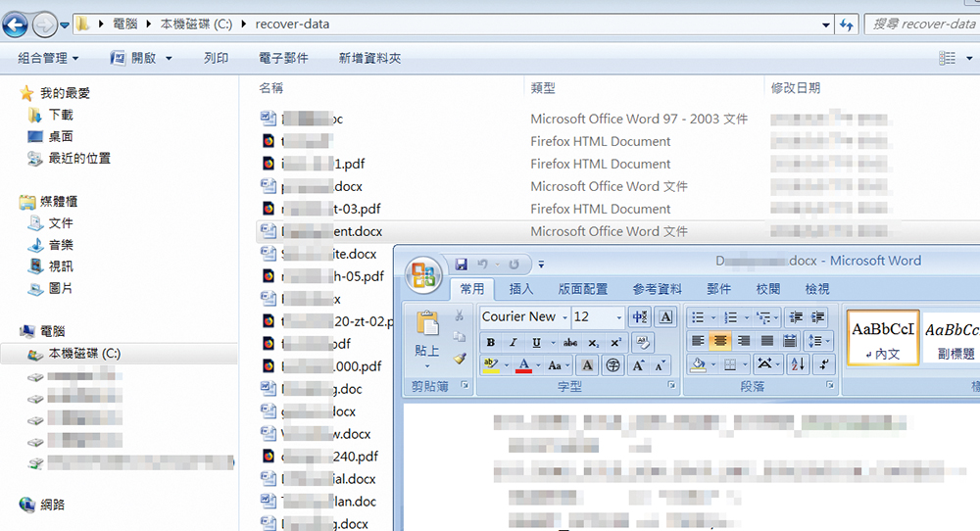
Task: Open the 段落 dialog launcher
Action: pos(830,385)
